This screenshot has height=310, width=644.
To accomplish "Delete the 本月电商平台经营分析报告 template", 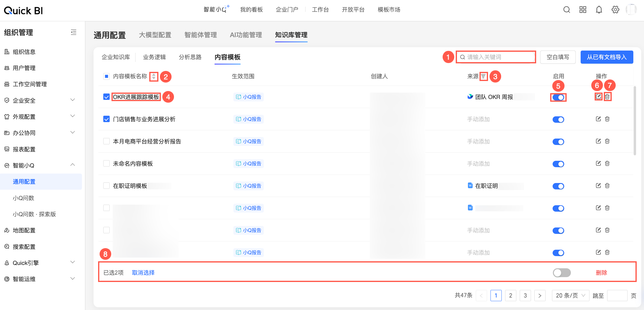I will click(x=607, y=141).
